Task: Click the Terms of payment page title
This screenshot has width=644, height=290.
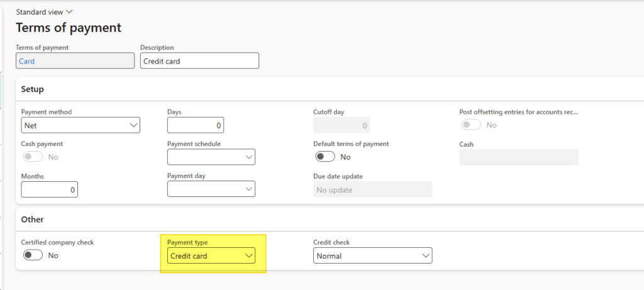Action: click(x=69, y=28)
